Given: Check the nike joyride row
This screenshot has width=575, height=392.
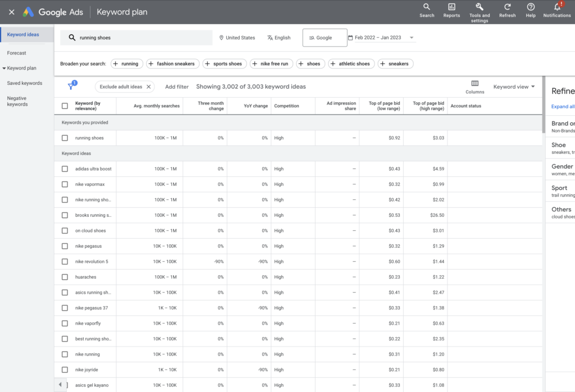Looking at the screenshot, I should click(65, 370).
